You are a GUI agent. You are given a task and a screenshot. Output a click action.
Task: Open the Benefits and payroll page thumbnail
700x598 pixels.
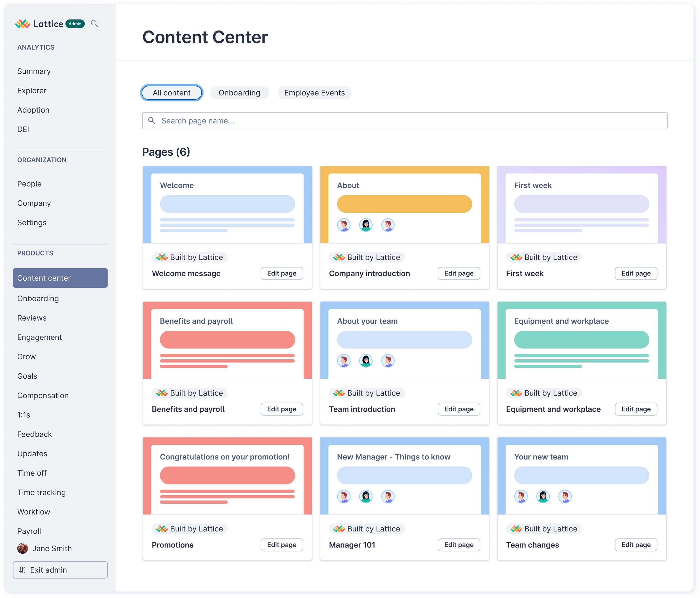(x=227, y=340)
